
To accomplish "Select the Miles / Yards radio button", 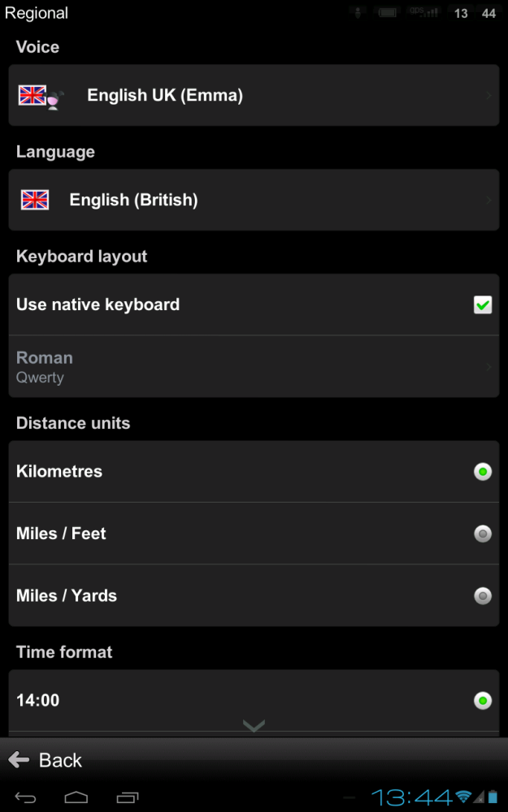I will click(x=483, y=596).
